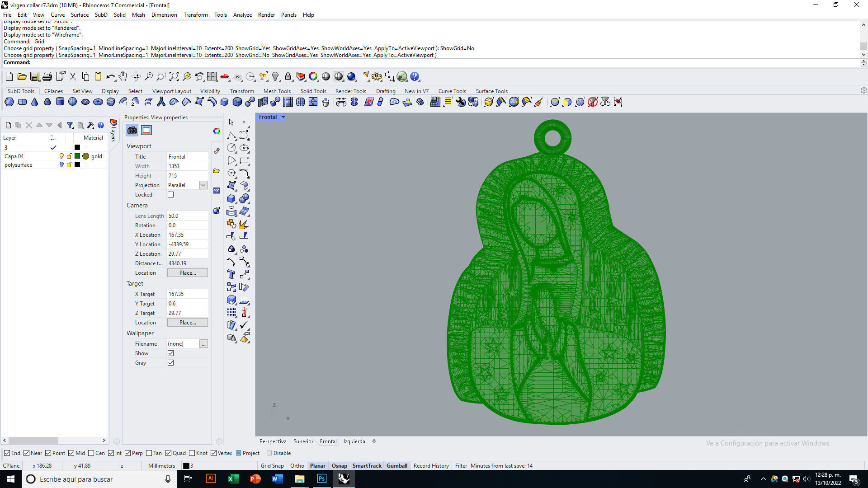Toggle Ortho in status bar

point(297,466)
